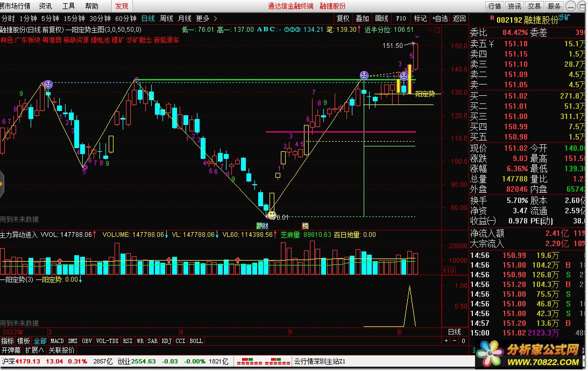Click the 涉矿 tag next to stock name
Viewport: 588px width, 371px height.
pos(564,17)
